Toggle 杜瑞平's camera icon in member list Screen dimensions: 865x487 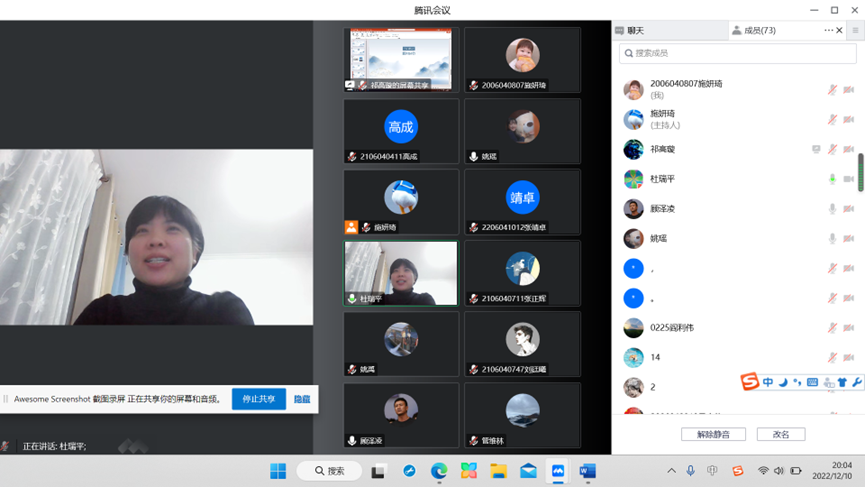[x=849, y=179]
